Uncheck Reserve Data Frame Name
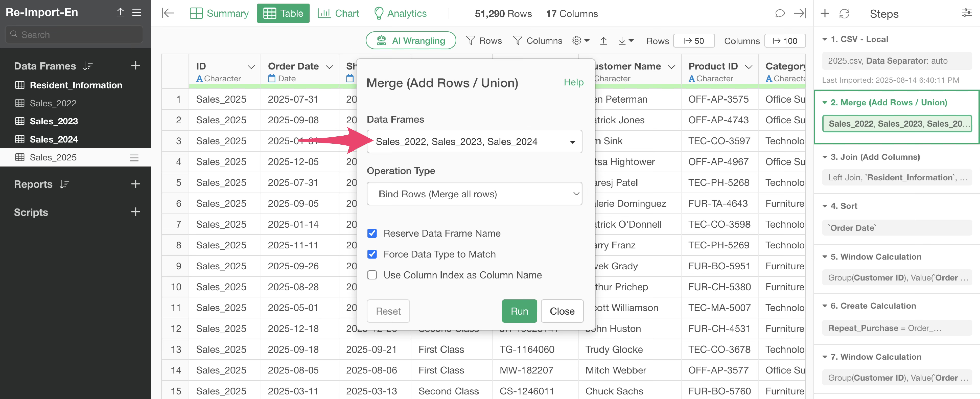Screen dimensions: 980x399 coord(372,233)
